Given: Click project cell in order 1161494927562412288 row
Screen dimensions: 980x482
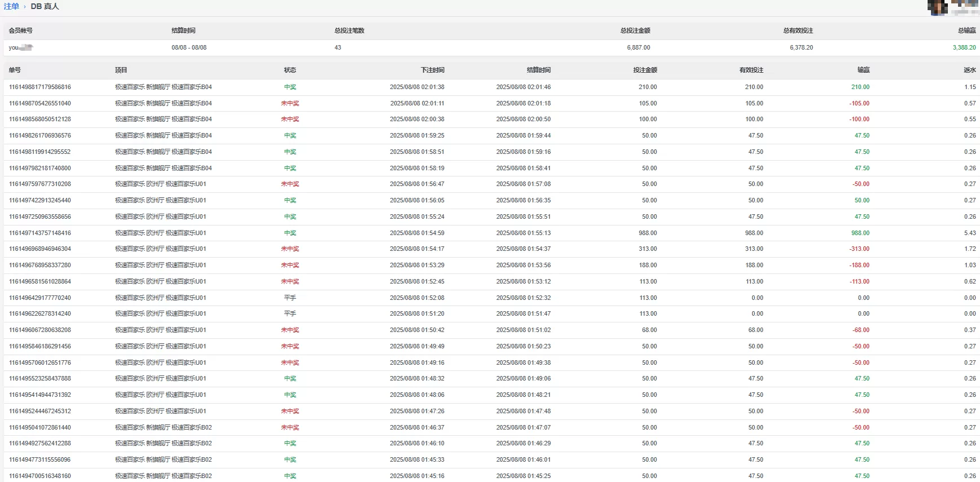Looking at the screenshot, I should point(163,443).
